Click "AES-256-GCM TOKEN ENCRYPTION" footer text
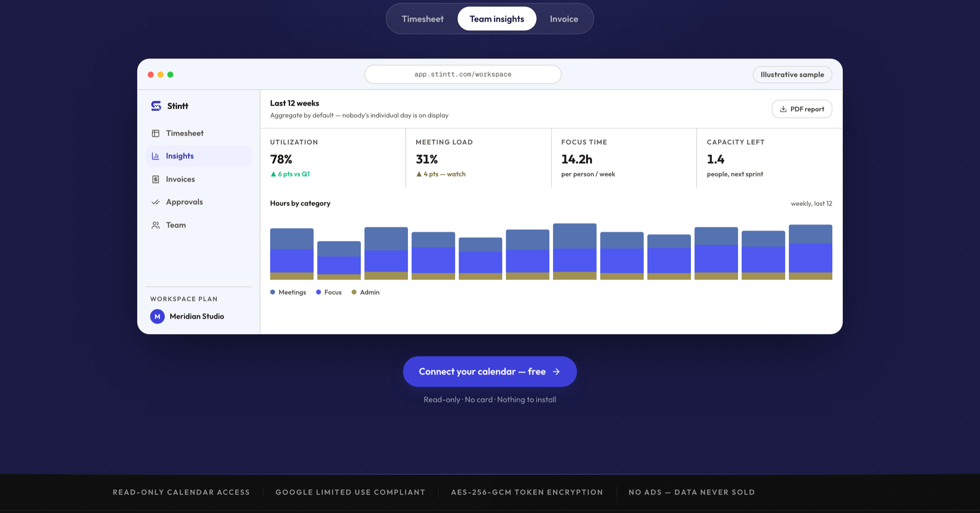Viewport: 980px width, 513px height. coord(527,492)
